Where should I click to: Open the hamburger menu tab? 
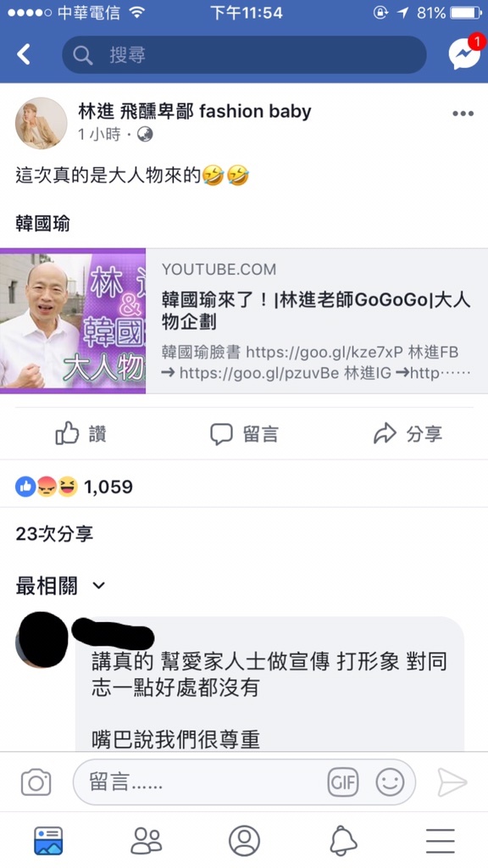coord(441,840)
